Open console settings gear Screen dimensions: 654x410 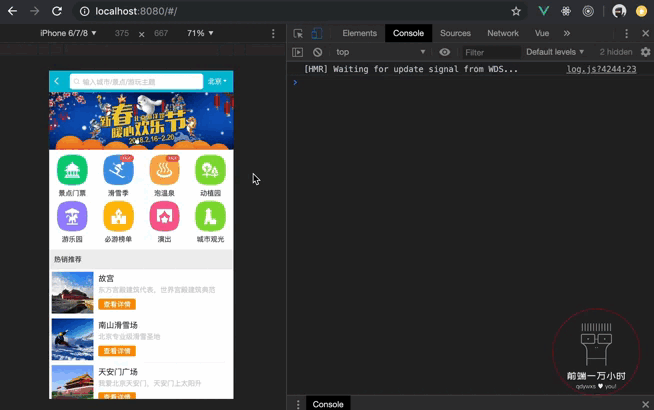(x=645, y=52)
